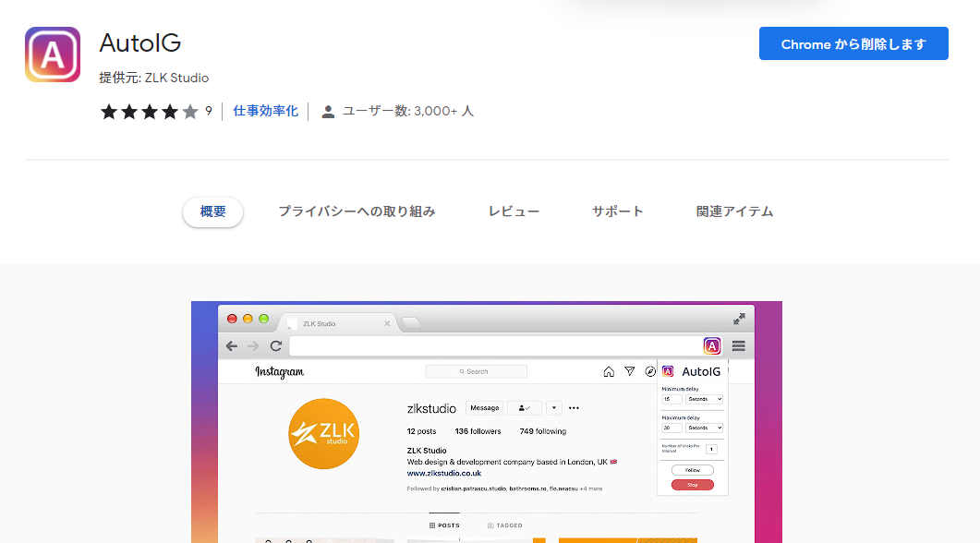Select the POSTS tab on profile
980x543 pixels.
click(x=444, y=525)
